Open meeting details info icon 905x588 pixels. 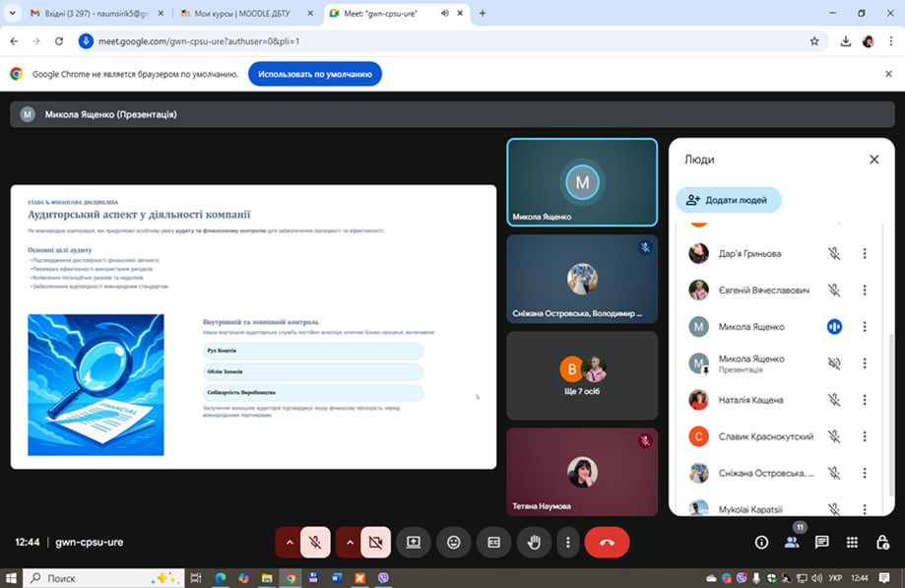point(760,542)
